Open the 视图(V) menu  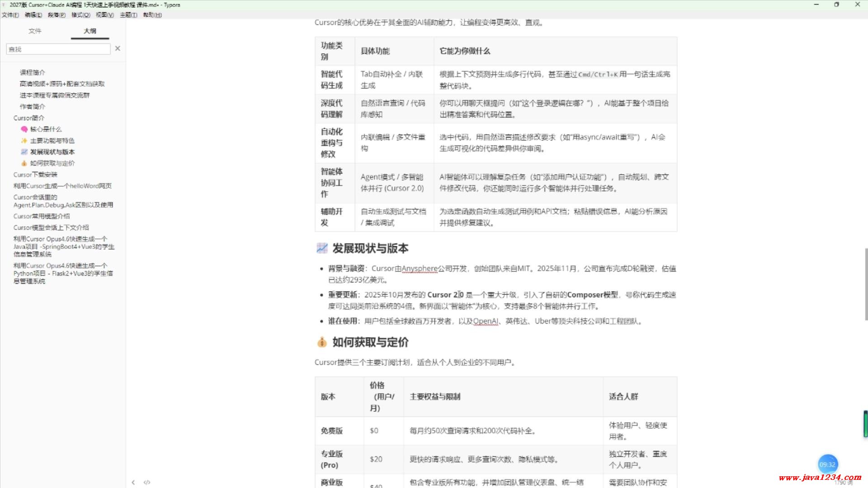click(x=104, y=15)
